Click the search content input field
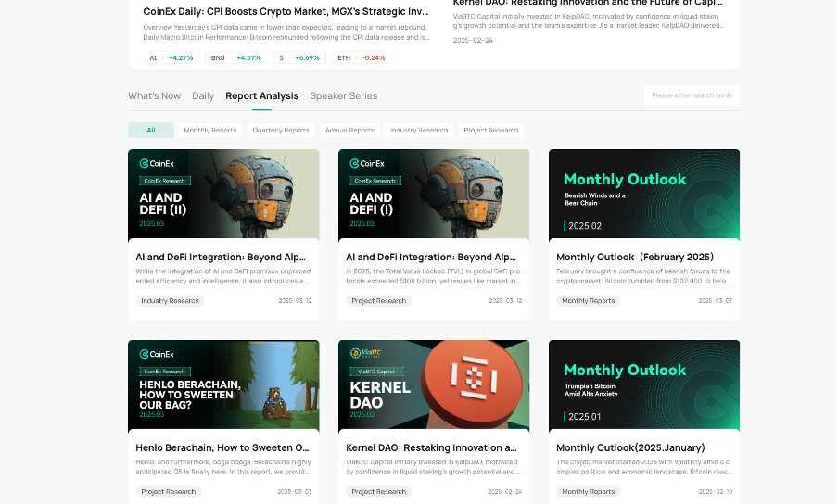838x504 pixels. pos(692,95)
